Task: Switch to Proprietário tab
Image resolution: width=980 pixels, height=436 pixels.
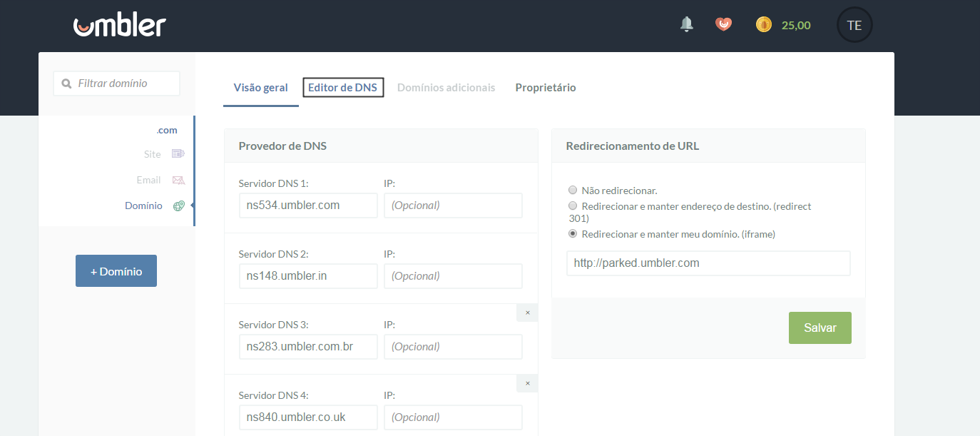Action: (546, 88)
